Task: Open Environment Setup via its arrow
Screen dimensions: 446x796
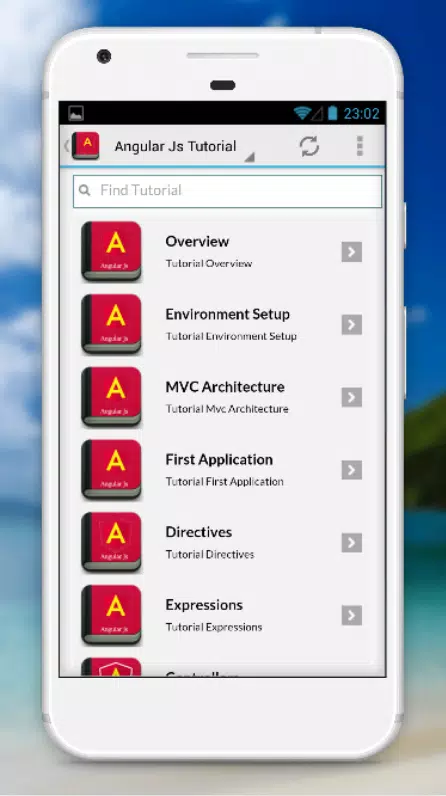Action: tap(352, 324)
